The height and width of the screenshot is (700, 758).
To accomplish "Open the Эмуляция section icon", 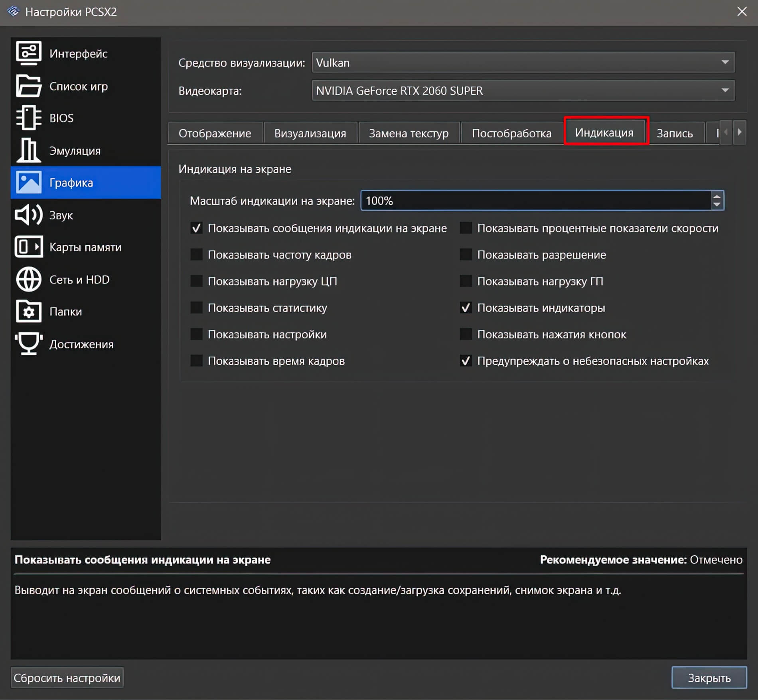I will click(x=28, y=150).
